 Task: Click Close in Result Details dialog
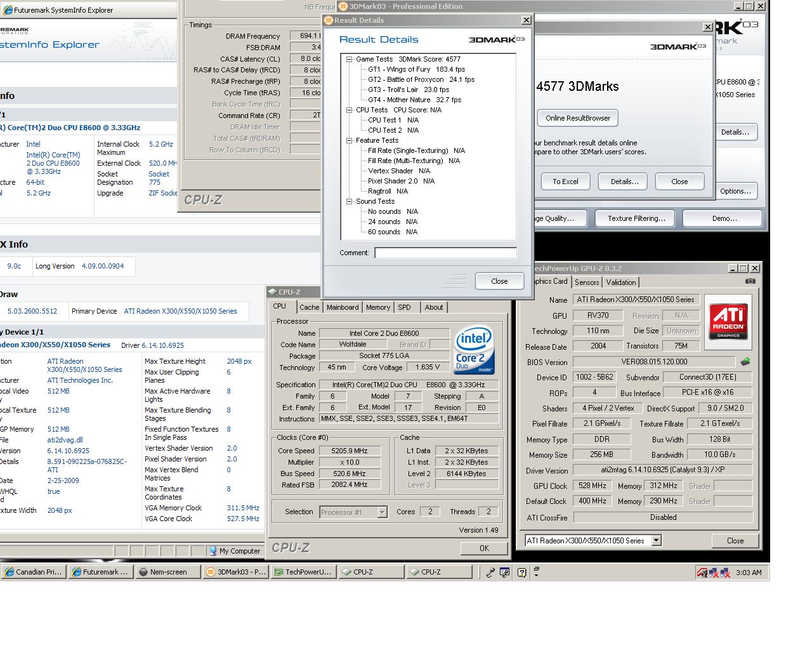499,281
